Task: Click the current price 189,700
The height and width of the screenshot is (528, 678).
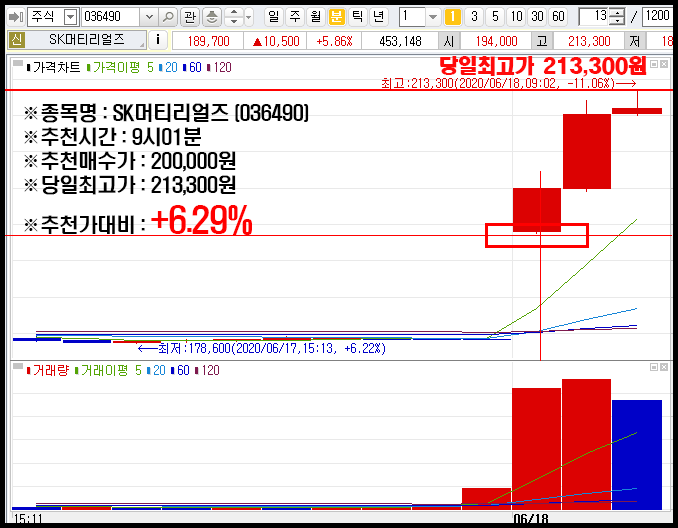Action: pos(208,41)
